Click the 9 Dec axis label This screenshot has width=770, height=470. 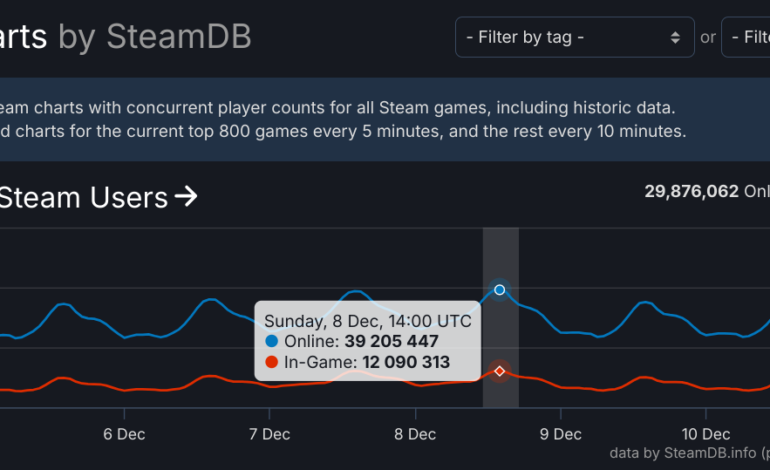560,434
